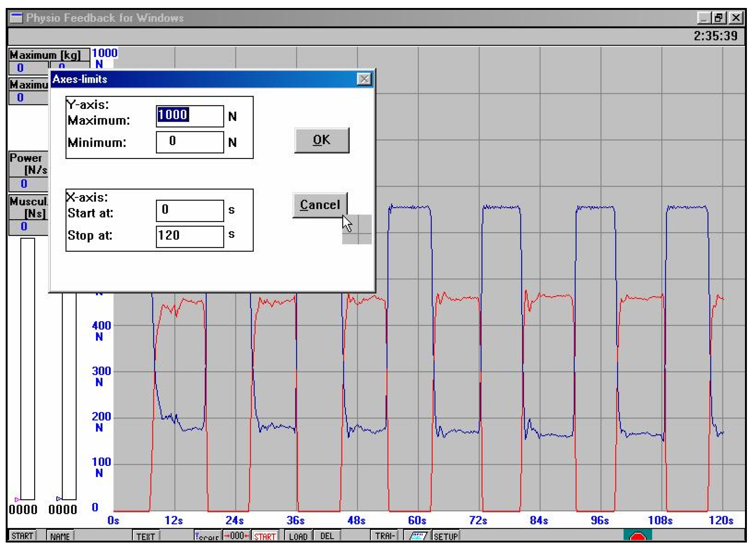This screenshot has height=552, width=756.
Task: Click the Power [N/s] label
Action: (x=28, y=164)
